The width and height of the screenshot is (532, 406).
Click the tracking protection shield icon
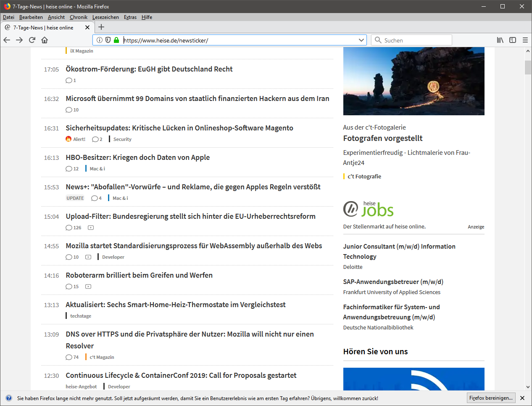[x=108, y=40]
